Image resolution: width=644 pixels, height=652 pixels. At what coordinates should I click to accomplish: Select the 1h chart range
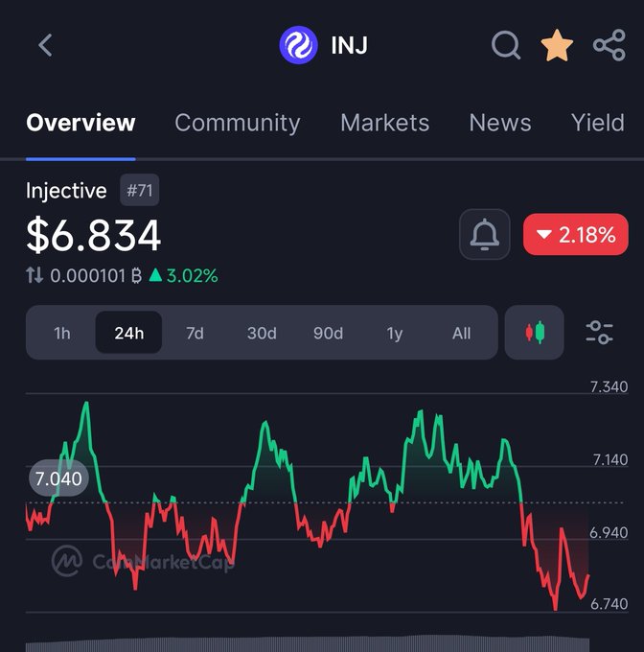tap(62, 333)
